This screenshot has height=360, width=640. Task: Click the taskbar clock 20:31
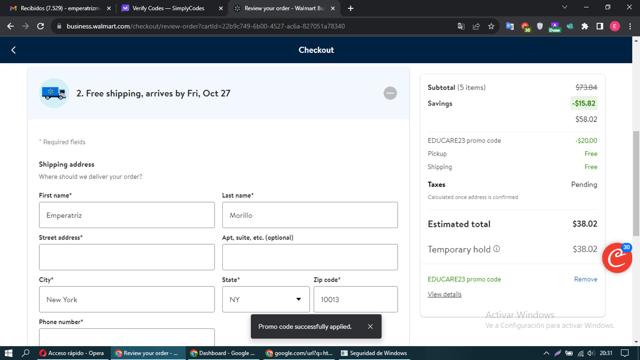[606, 353]
